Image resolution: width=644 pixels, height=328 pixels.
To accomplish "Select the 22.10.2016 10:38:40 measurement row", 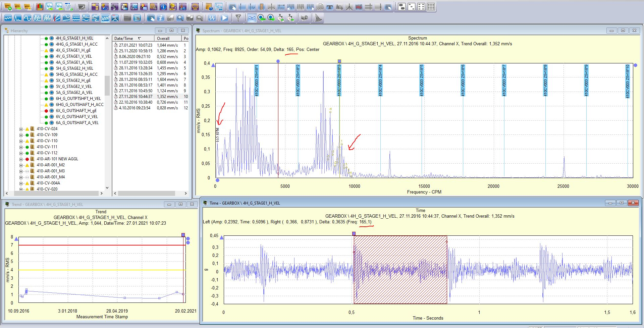I will [151, 102].
